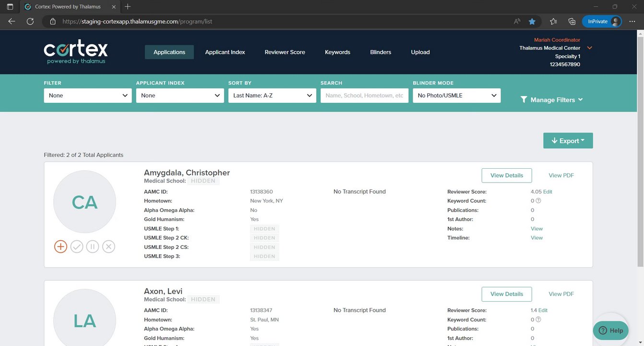
Task: Edit the 4.05 reviewer score
Action: point(548,192)
